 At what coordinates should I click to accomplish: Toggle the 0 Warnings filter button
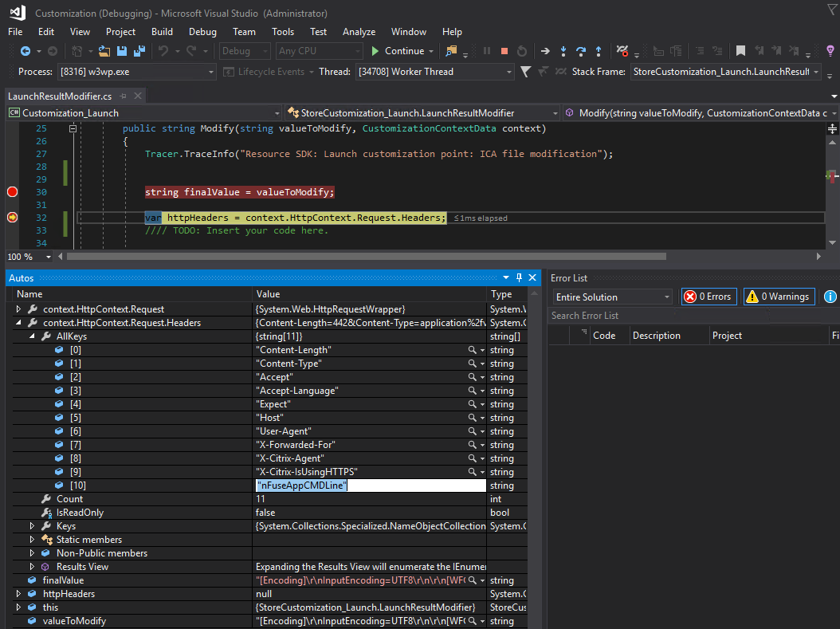pyautogui.click(x=779, y=297)
